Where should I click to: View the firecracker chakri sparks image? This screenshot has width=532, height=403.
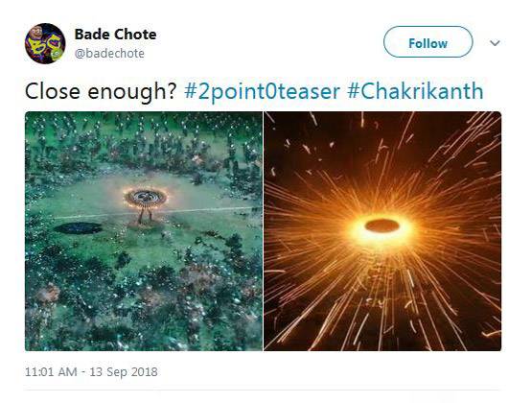tap(382, 231)
